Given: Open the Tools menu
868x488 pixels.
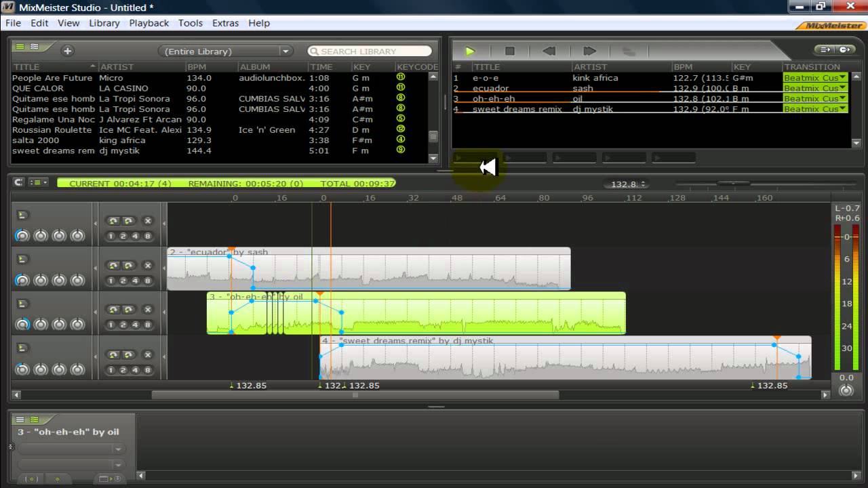Looking at the screenshot, I should (x=191, y=23).
